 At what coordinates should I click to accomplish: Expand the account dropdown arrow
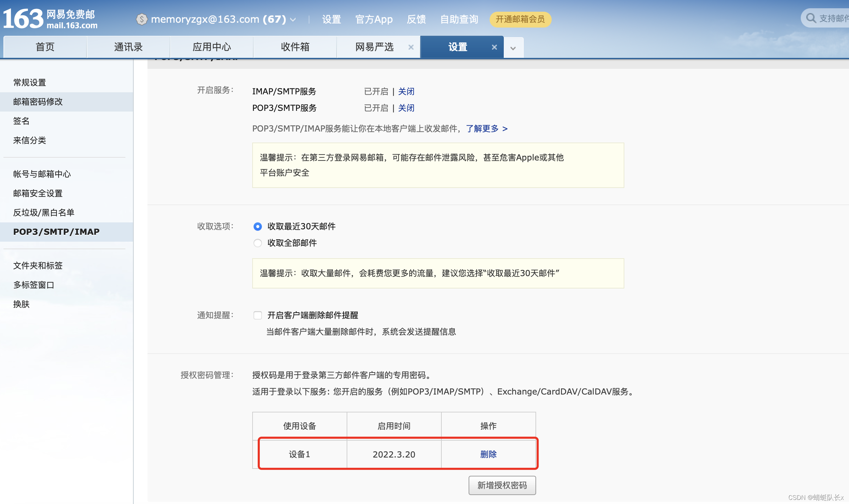(x=293, y=20)
